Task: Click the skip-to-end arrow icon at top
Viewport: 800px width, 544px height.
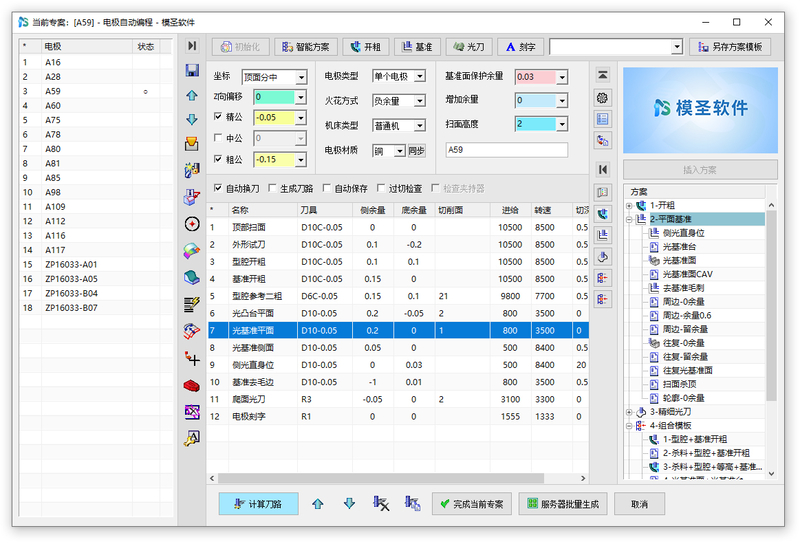Action: [x=192, y=46]
